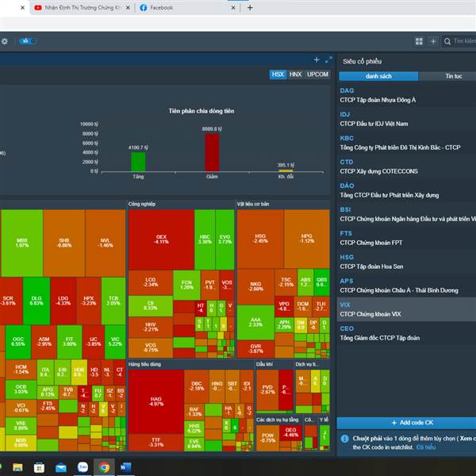Click the search magnifier icon
476x476 pixels.
(x=447, y=41)
